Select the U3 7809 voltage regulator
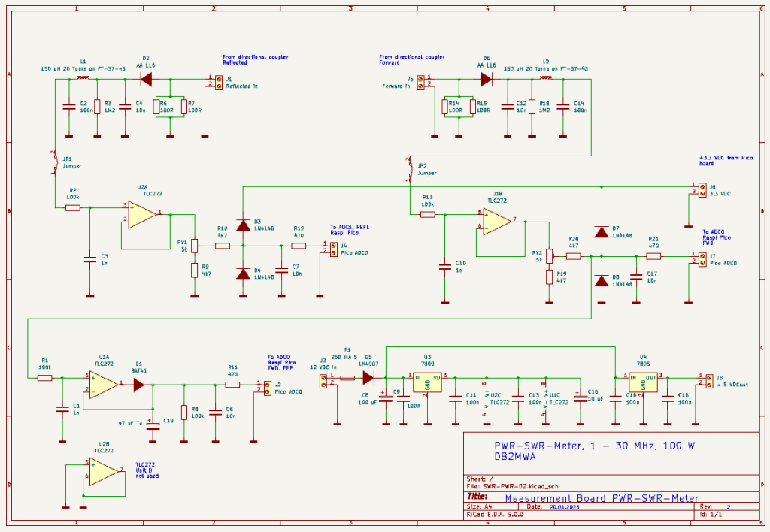The width and height of the screenshot is (770, 532). [427, 381]
